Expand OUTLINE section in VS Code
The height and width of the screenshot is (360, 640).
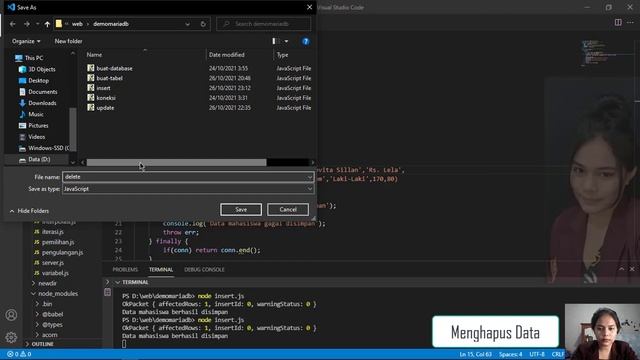coord(42,344)
